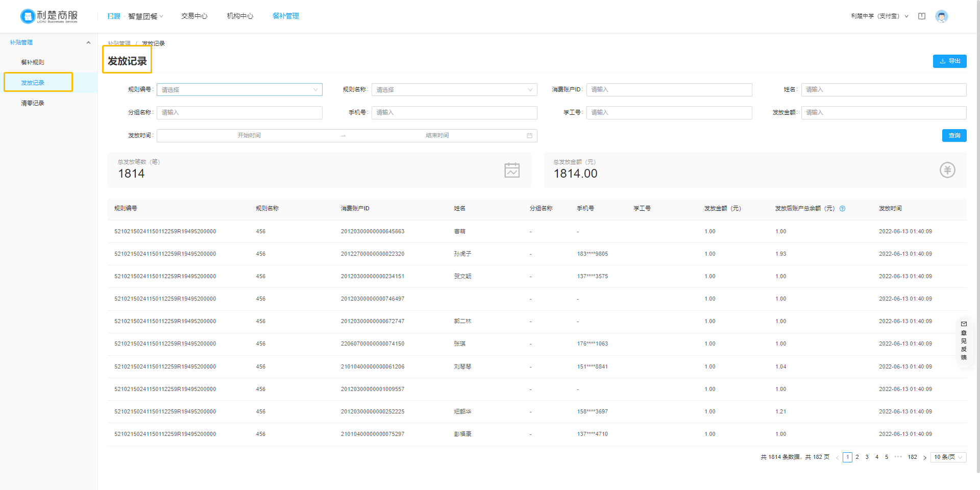Click account ID 21010400000000075297
The image size is (980, 490).
click(373, 434)
